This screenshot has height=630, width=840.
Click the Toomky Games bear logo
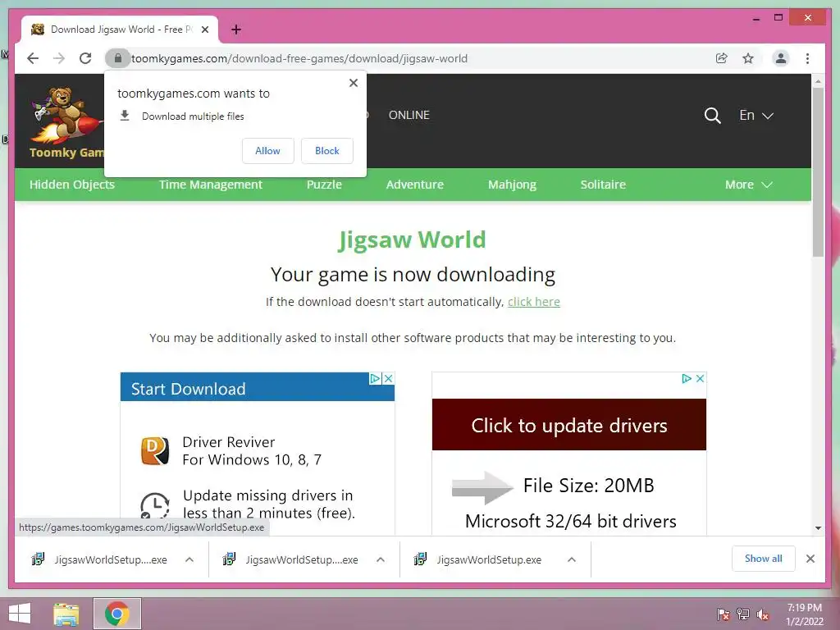point(65,123)
